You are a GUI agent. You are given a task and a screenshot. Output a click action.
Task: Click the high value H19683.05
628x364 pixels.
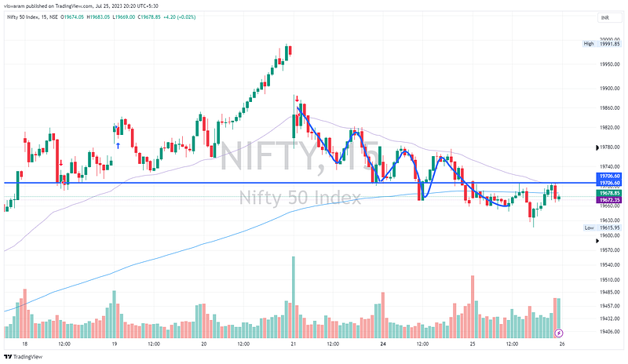pyautogui.click(x=99, y=16)
